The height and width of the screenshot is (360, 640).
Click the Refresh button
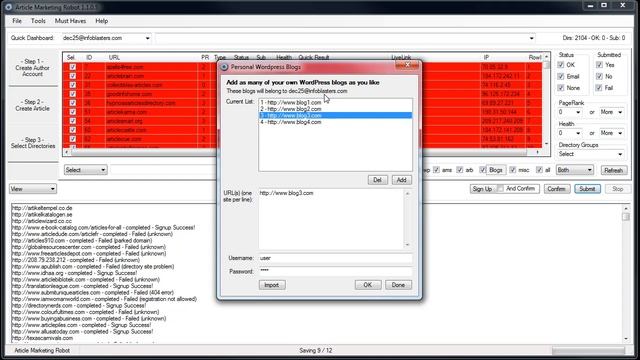click(x=613, y=170)
